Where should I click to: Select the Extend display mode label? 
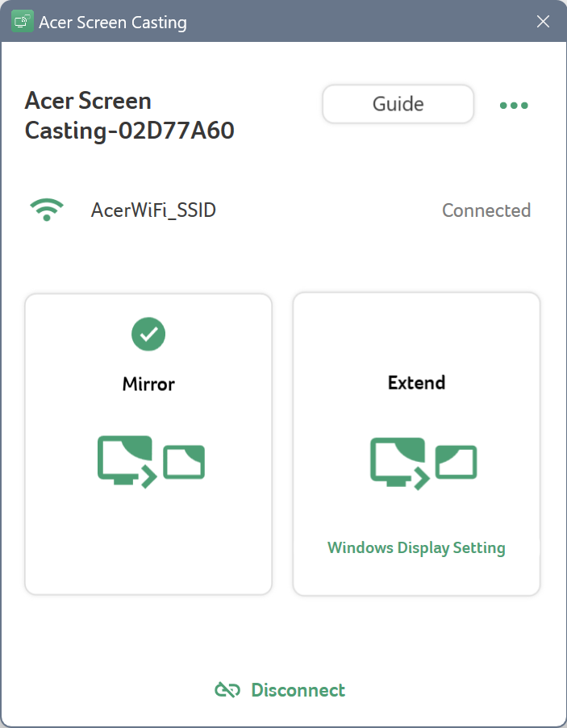[416, 383]
